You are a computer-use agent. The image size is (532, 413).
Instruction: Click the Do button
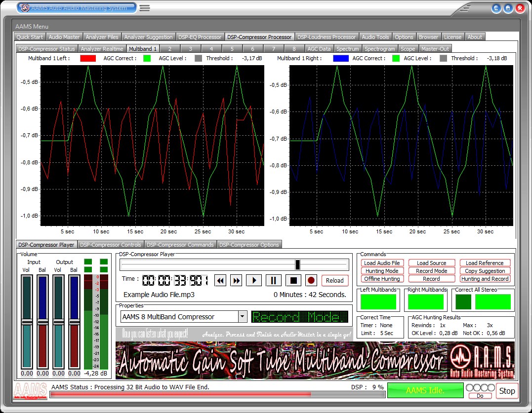point(480,396)
